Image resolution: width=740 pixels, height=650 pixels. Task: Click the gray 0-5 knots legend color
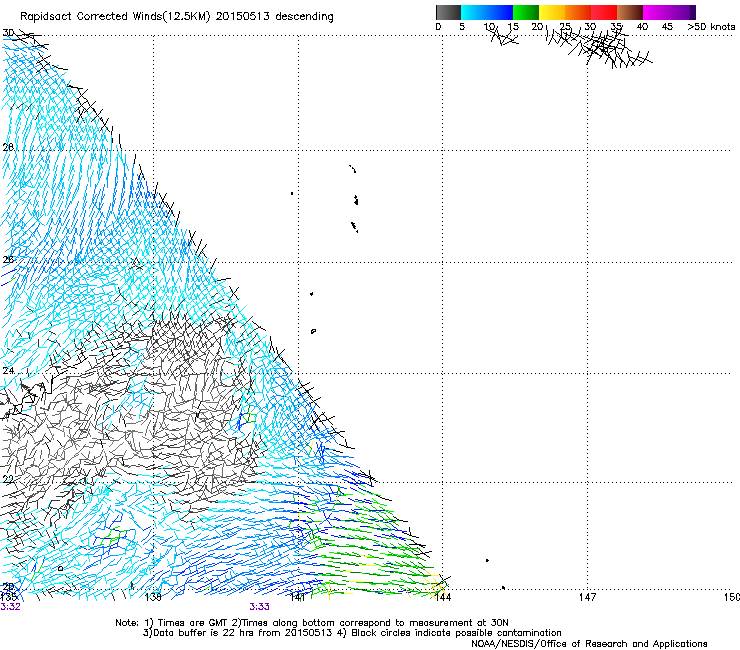click(448, 12)
